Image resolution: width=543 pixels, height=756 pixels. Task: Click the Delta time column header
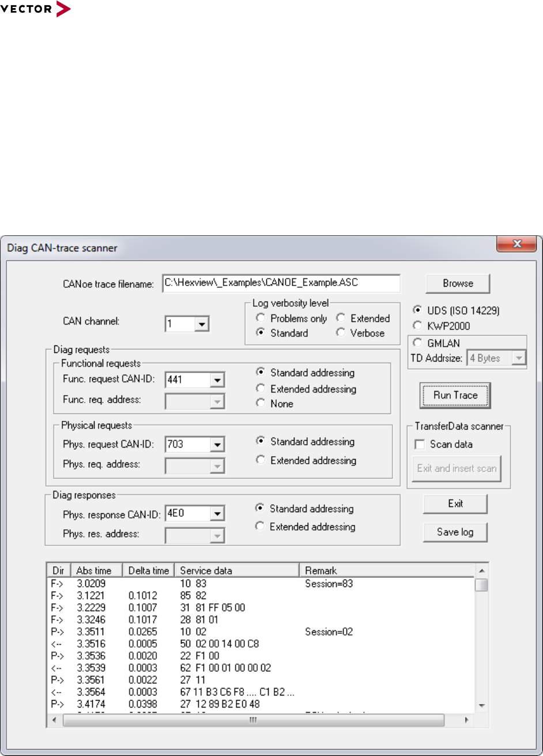(x=148, y=570)
